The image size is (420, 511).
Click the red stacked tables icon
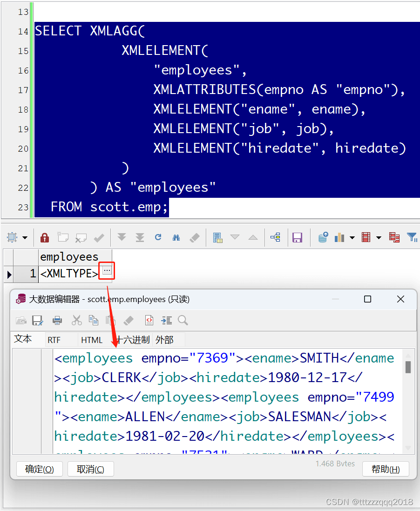click(394, 237)
